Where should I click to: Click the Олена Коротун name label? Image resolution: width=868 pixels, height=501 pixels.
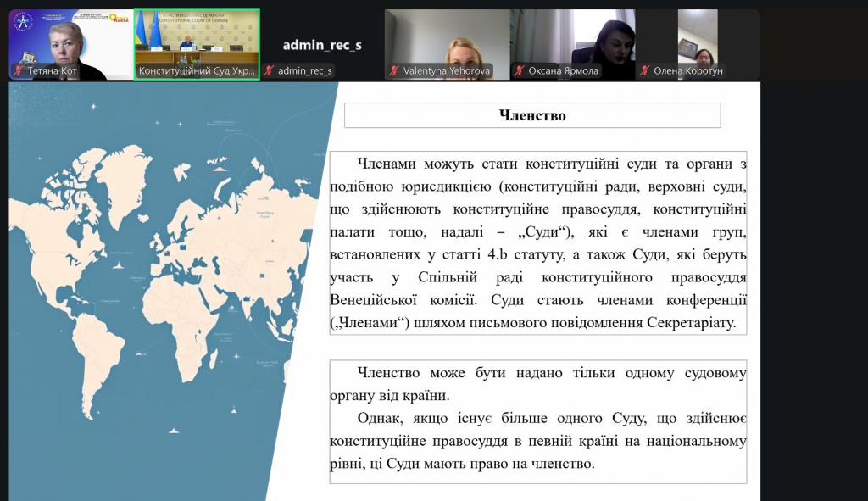tap(689, 71)
